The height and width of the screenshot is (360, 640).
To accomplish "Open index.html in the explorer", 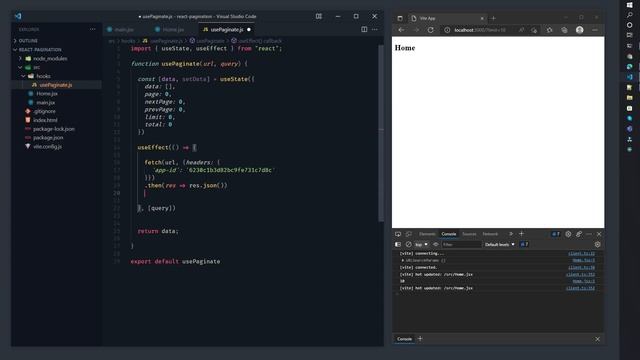I will 45,120.
